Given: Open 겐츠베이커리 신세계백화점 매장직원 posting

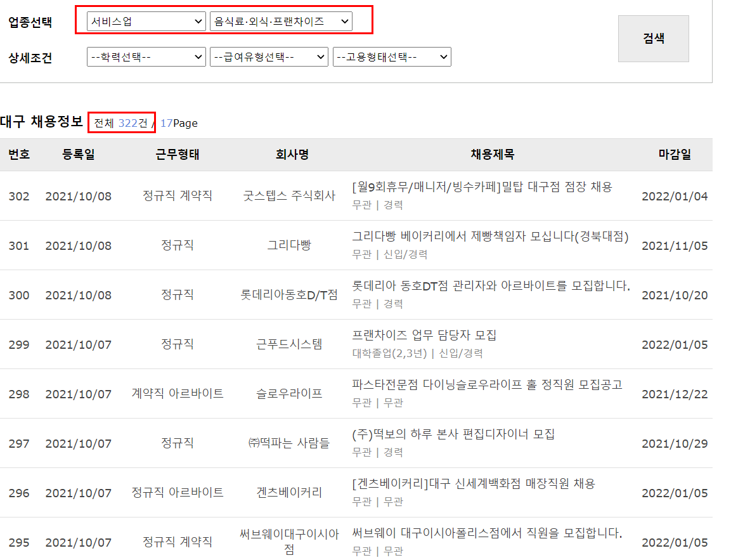Looking at the screenshot, I should [474, 483].
